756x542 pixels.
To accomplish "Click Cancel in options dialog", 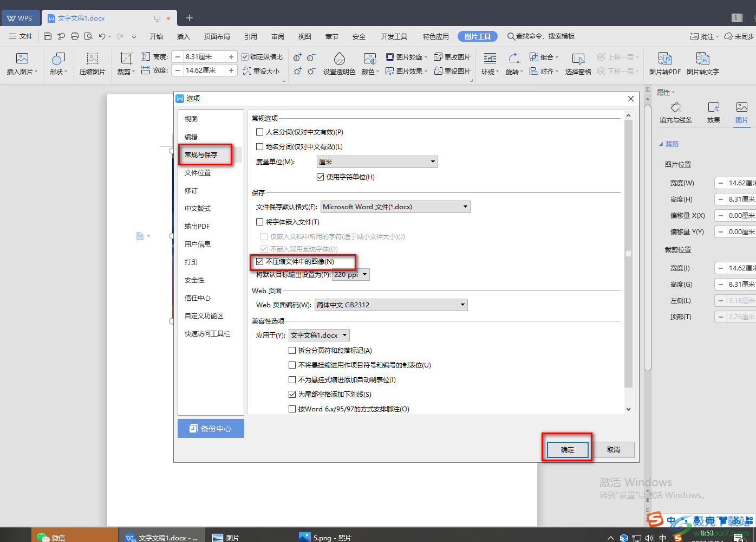I will (614, 449).
